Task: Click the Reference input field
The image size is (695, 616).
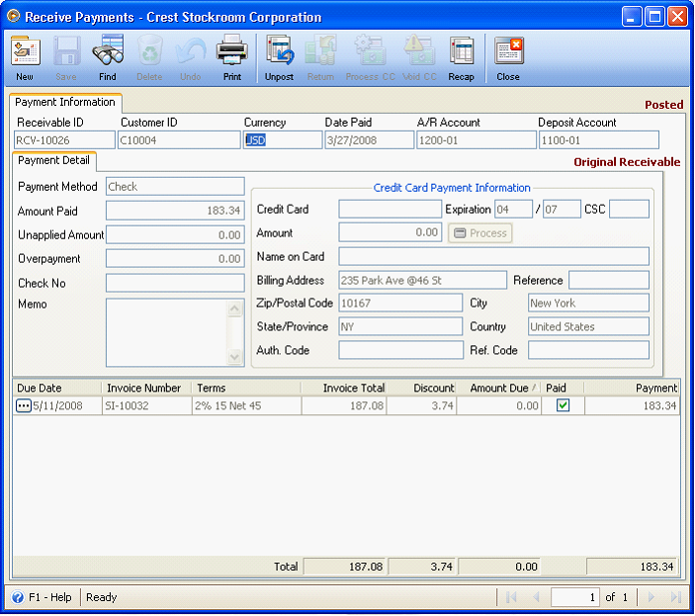Action: (609, 280)
